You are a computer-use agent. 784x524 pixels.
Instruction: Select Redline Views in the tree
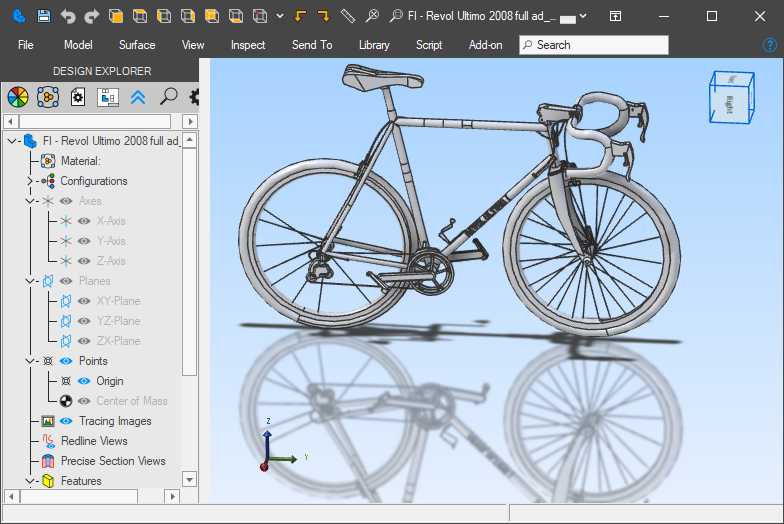point(94,441)
